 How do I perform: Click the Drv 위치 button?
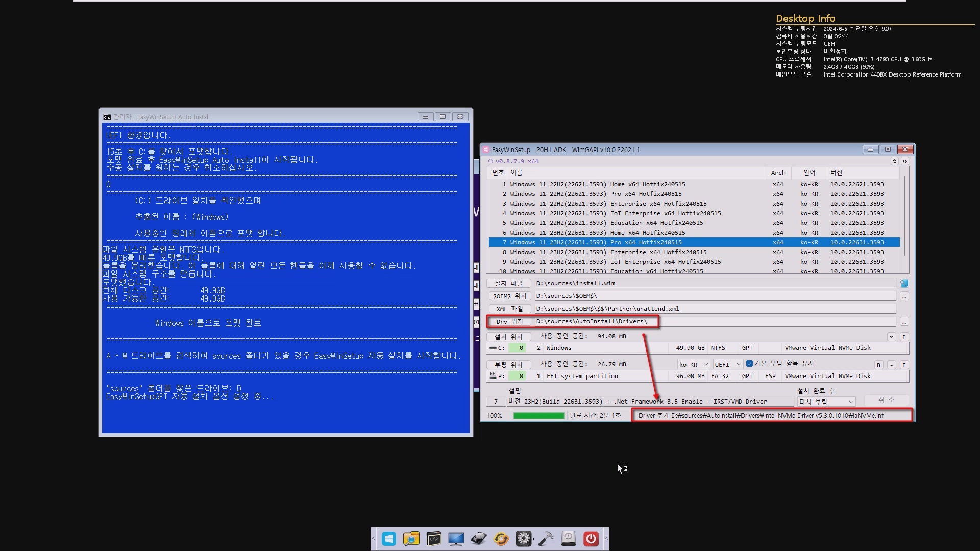509,321
